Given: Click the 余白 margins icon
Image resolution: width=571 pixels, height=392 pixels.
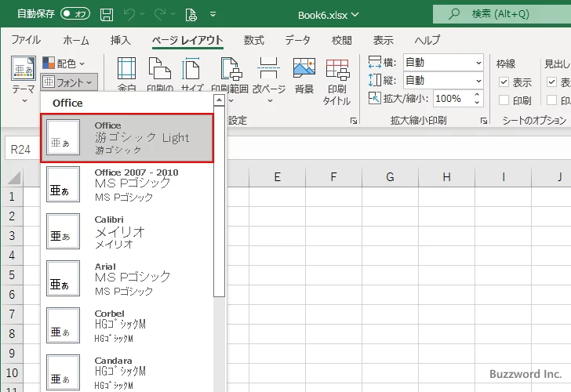Looking at the screenshot, I should [x=127, y=68].
